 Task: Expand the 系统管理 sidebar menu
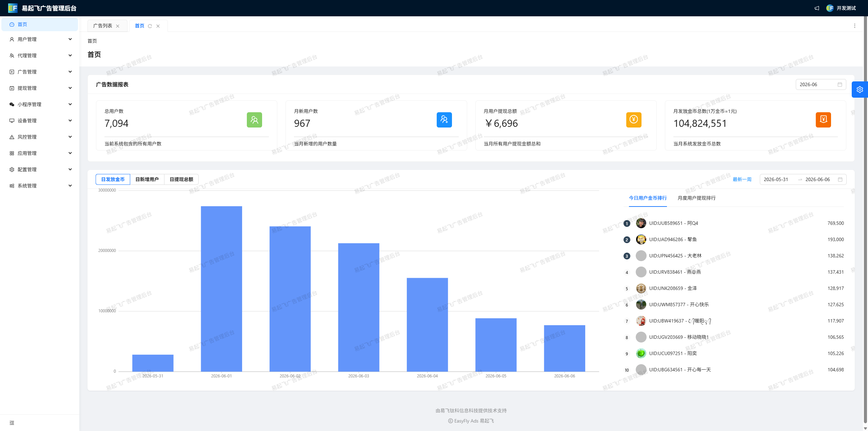tap(40, 186)
